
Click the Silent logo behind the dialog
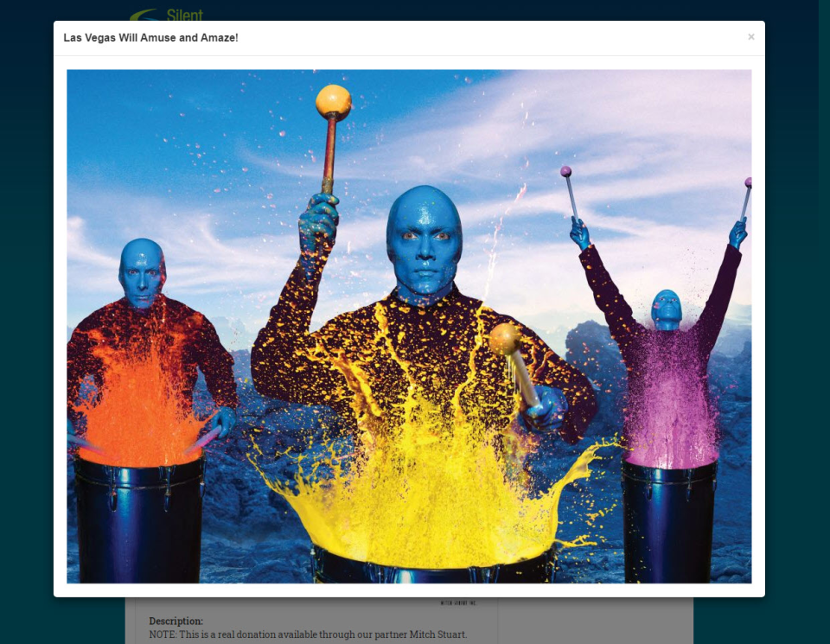(x=166, y=15)
